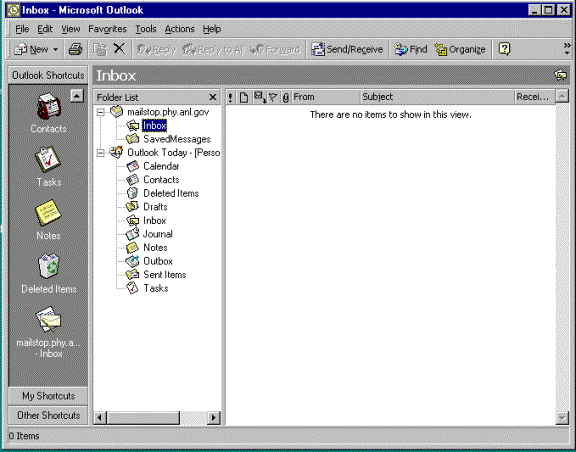Select mailstop.phy.anl.gov in Folder List
This screenshot has width=576, height=452.
168,112
